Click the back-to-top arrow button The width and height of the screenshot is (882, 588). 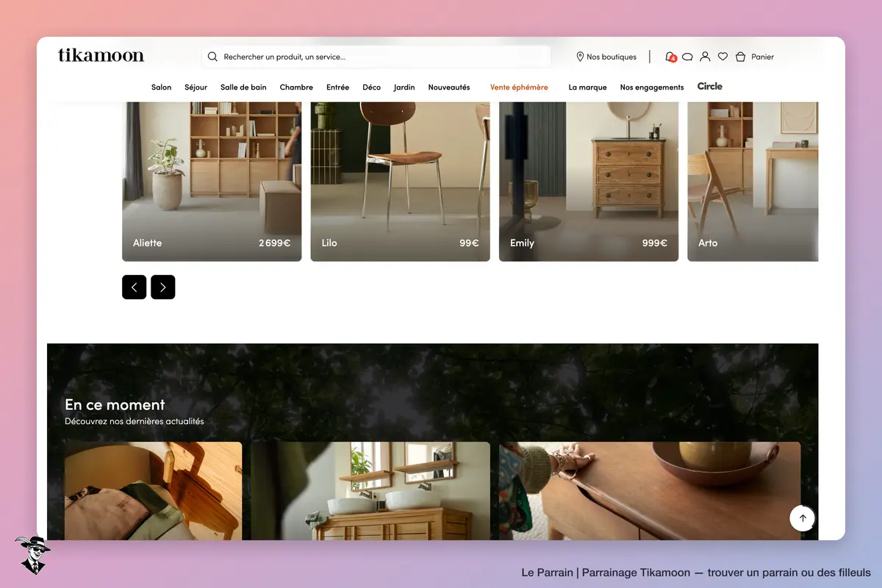(x=803, y=518)
